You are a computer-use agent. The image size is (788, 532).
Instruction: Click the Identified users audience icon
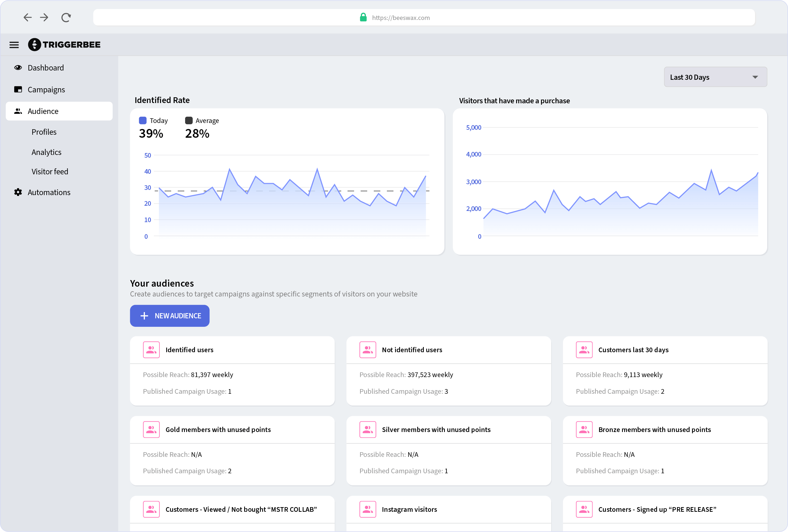coord(151,350)
